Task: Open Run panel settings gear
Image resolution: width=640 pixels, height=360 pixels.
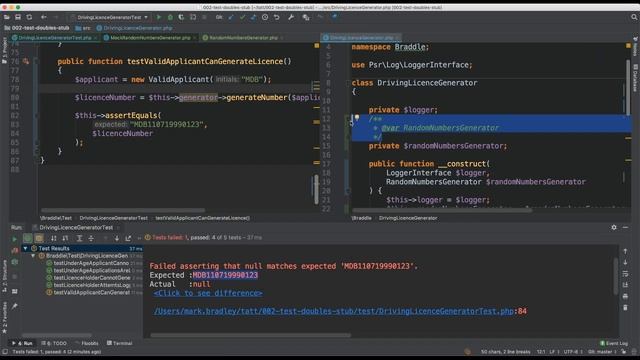Action: 614,227
